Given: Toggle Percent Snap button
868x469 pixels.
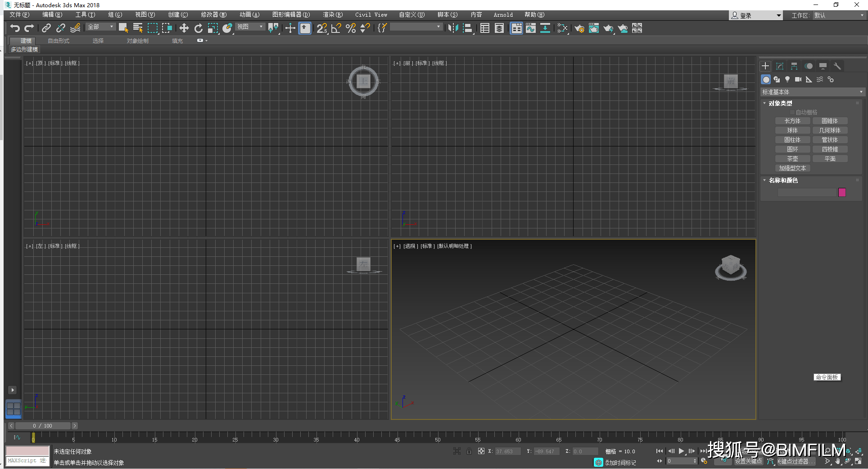Looking at the screenshot, I should click(x=351, y=28).
